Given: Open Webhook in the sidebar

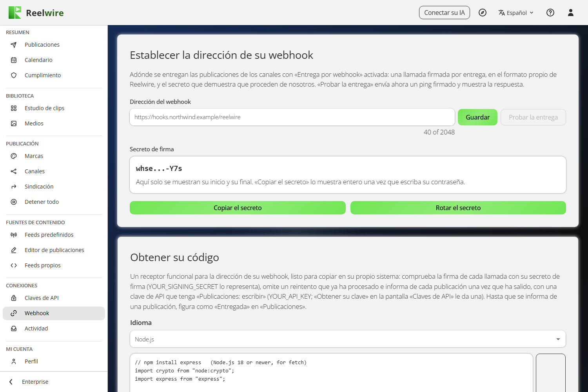Looking at the screenshot, I should click(54, 313).
